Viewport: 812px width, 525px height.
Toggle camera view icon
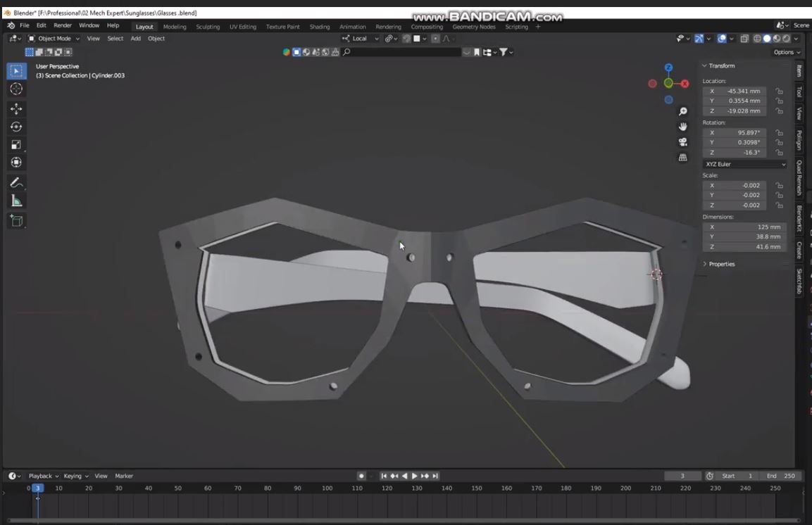[x=683, y=142]
